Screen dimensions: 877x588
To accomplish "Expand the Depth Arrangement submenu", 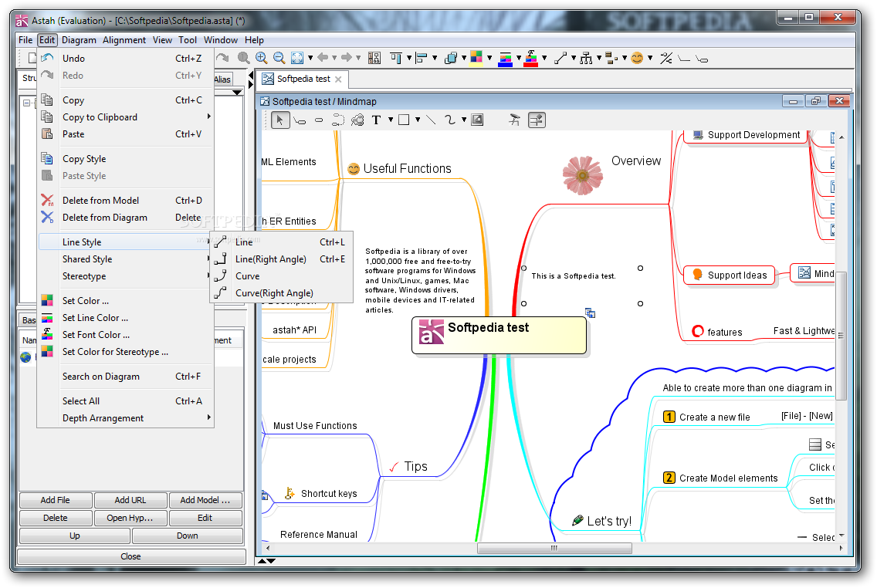I will point(127,418).
